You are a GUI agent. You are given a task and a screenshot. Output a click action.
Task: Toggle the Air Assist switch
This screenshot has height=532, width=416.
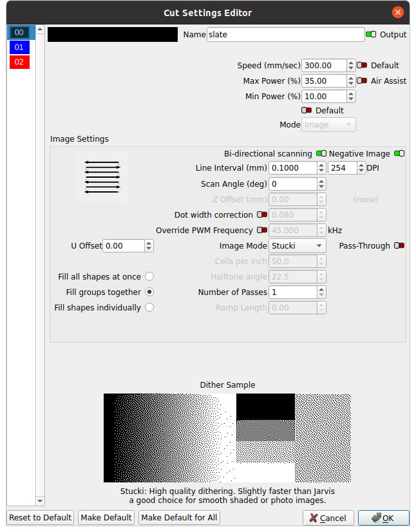(362, 81)
